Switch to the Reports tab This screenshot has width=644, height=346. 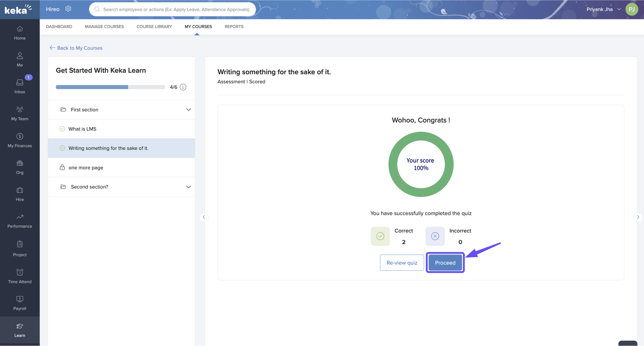234,27
